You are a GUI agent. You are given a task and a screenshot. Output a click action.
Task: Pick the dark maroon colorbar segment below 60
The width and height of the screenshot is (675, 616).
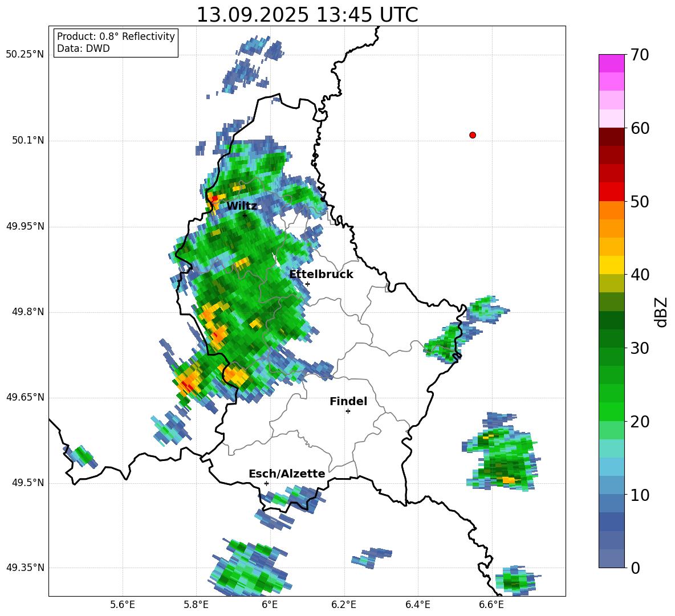tap(612, 137)
